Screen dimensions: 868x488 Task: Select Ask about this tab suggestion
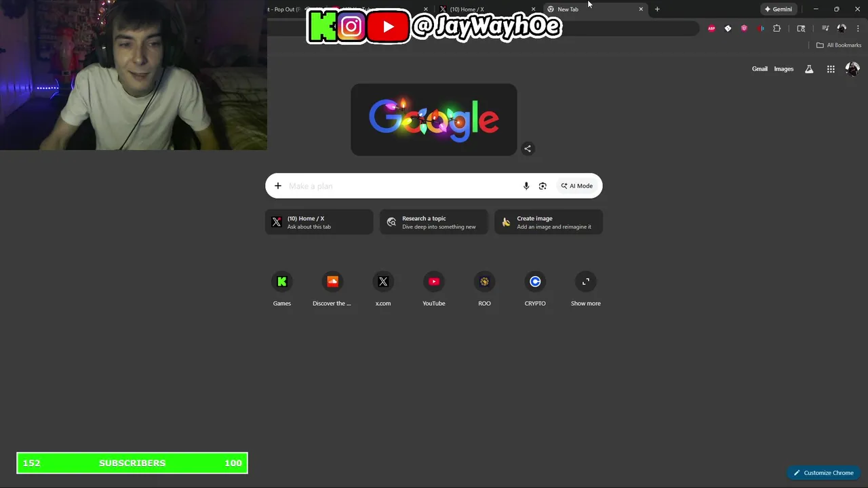pos(319,222)
